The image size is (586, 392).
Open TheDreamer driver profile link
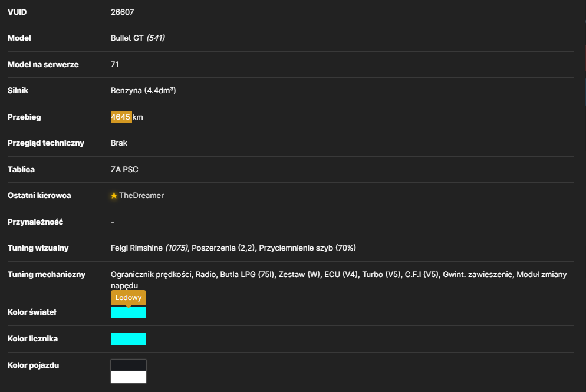[141, 196]
